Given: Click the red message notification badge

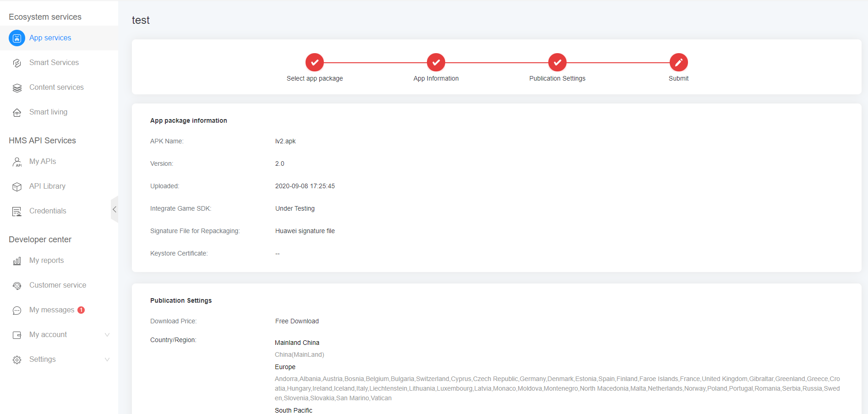Looking at the screenshot, I should [x=81, y=310].
